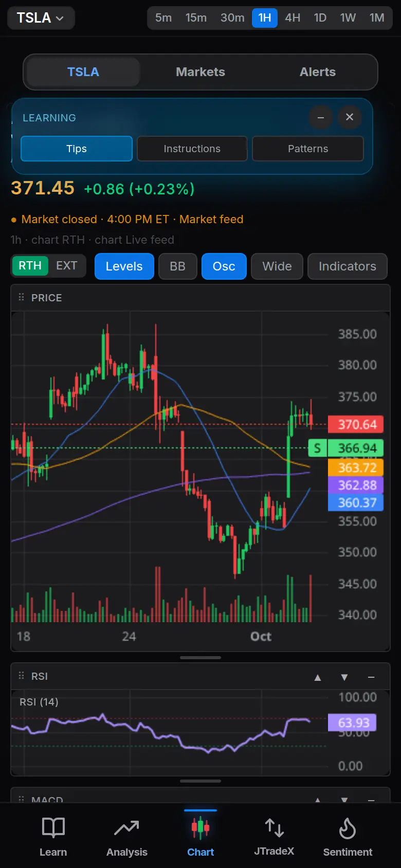401x868 pixels.
Task: Grab the PRICE panel drag handle
Action: pos(21,297)
